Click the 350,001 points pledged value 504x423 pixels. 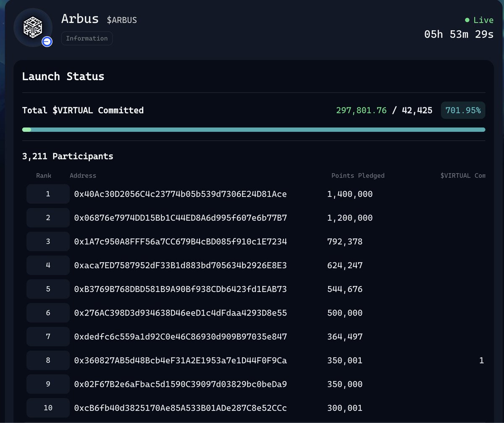click(345, 361)
